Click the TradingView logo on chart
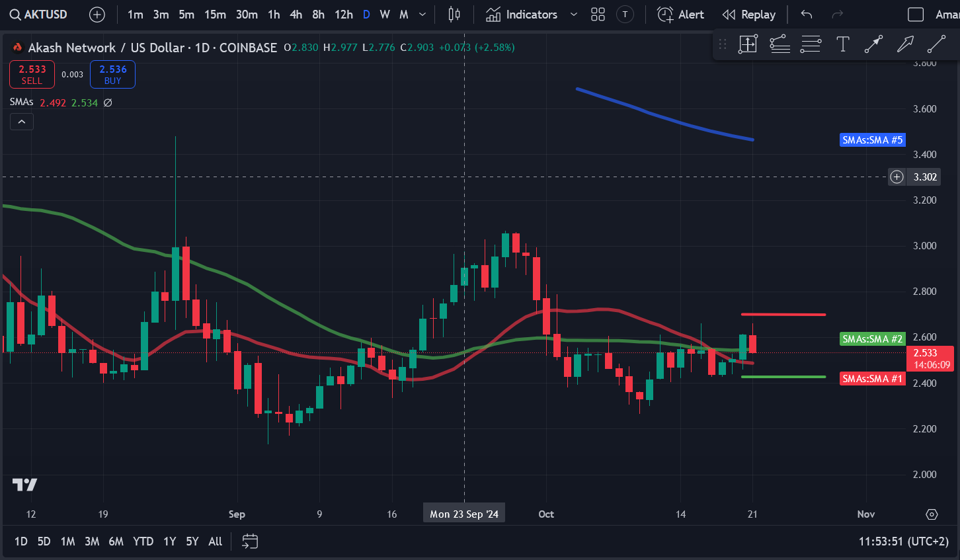 pyautogui.click(x=25, y=485)
